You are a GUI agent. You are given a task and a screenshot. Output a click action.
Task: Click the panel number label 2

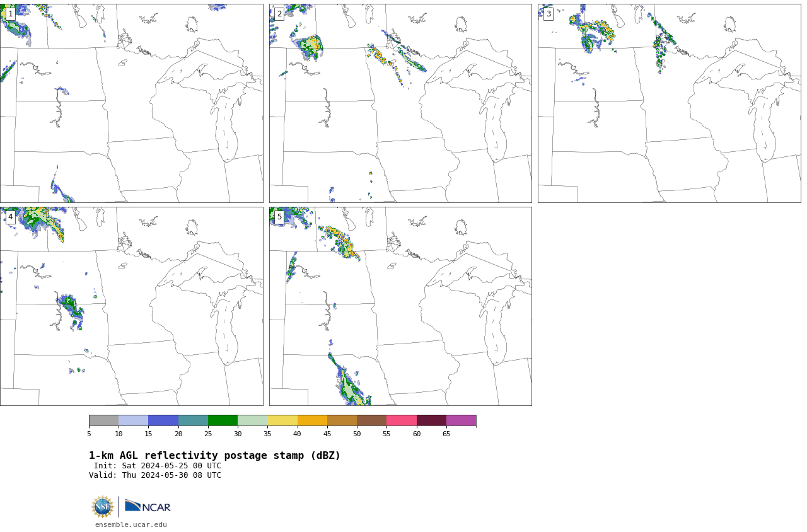pos(279,14)
